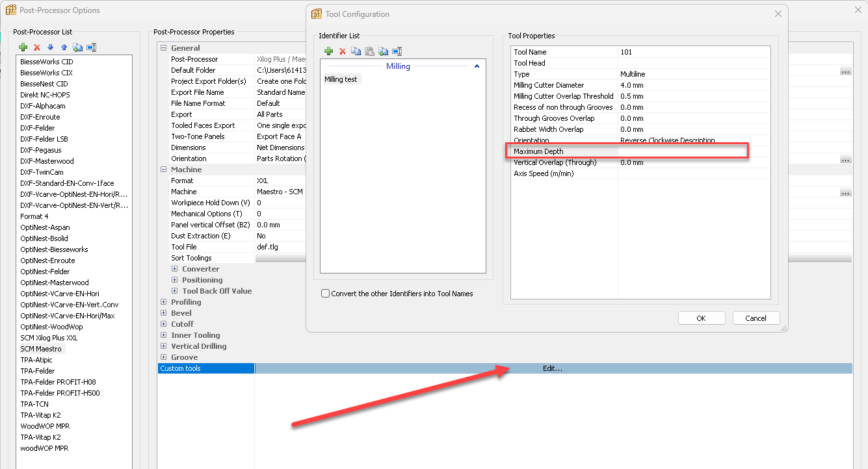Cancel the Tool Configuration dialog
The width and height of the screenshot is (868, 469).
pyautogui.click(x=756, y=318)
